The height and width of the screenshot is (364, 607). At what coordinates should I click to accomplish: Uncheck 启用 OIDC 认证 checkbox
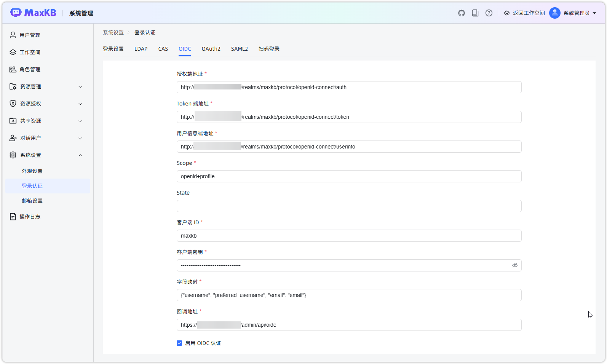pos(179,343)
